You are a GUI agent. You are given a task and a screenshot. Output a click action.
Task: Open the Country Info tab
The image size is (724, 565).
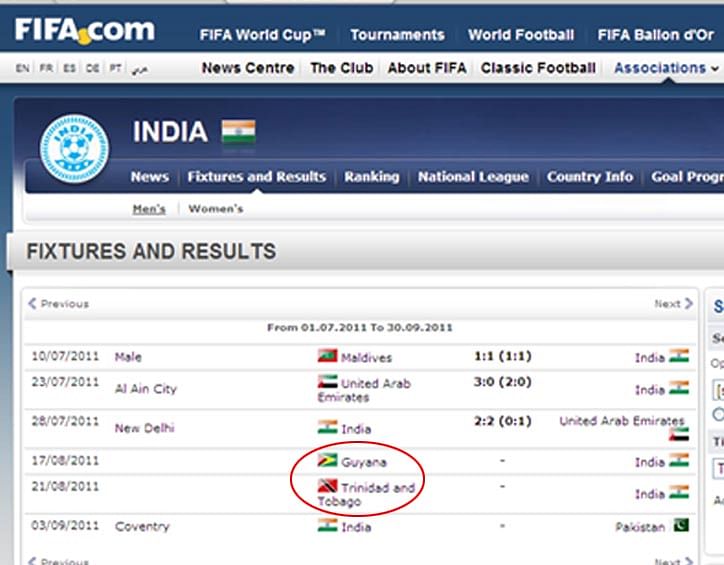tap(589, 177)
